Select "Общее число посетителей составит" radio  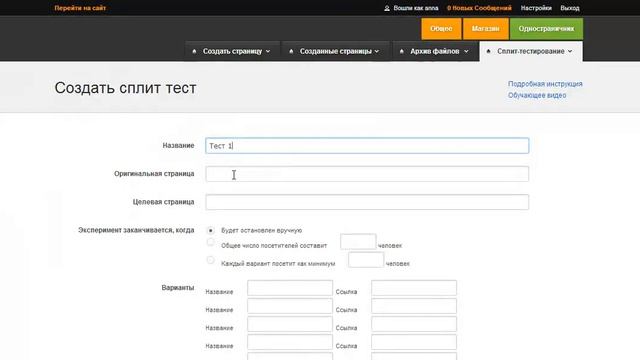point(211,242)
